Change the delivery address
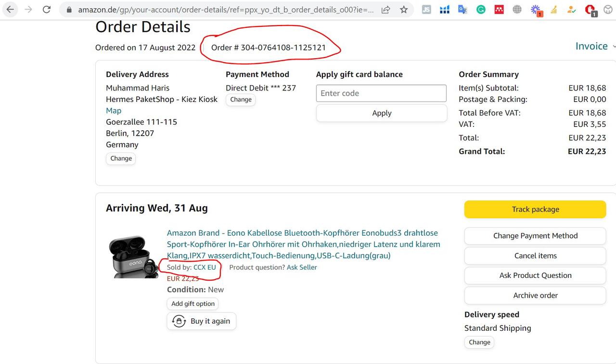This screenshot has width=616, height=364. point(121,159)
